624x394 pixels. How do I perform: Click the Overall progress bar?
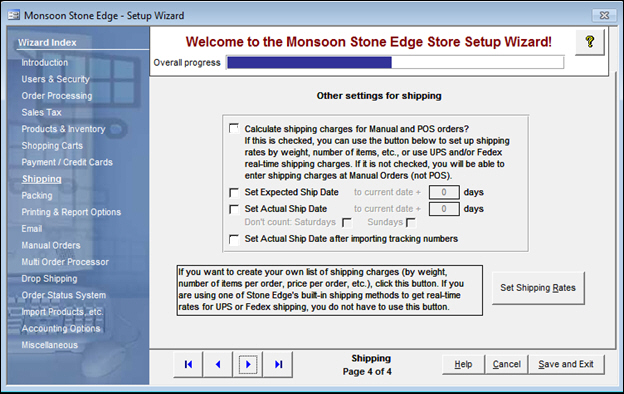[395, 62]
